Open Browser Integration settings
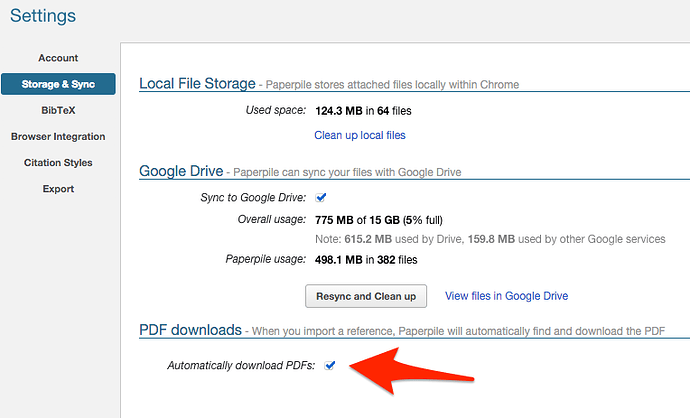This screenshot has height=418, width=690. (58, 136)
